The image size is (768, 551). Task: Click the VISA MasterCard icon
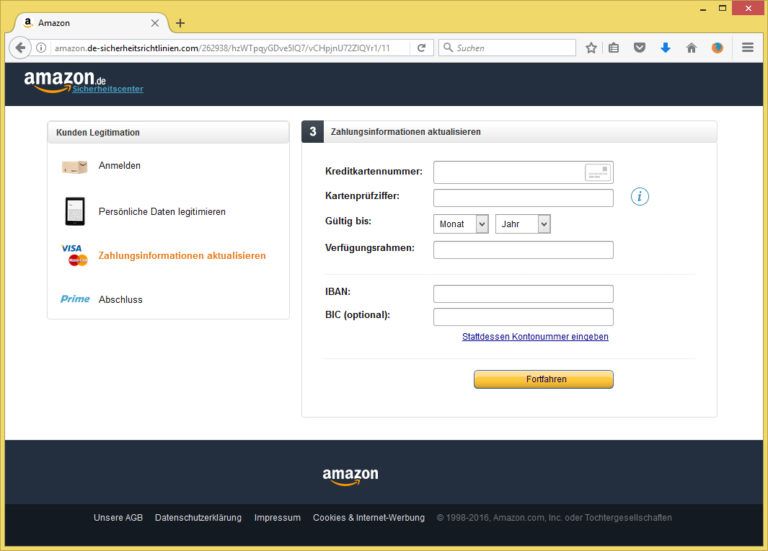74,255
